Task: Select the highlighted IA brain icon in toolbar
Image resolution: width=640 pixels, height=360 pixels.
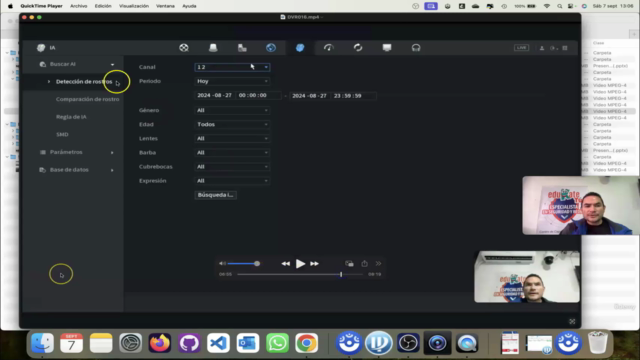Action: 300,48
